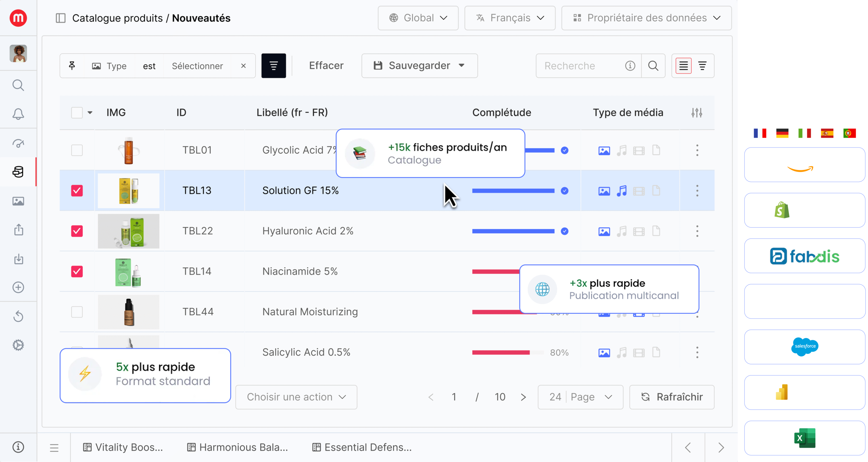Open the Global scope dropdown
Screen dimensions: 868x462
coord(418,18)
